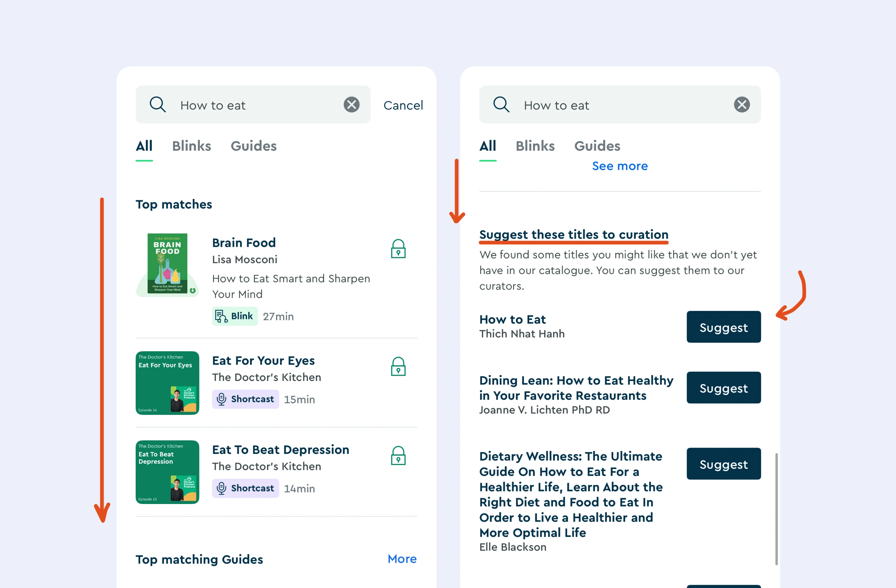Image resolution: width=896 pixels, height=588 pixels.
Task: Suggest How to Eat by Thich Nhat Hanh
Action: (723, 327)
